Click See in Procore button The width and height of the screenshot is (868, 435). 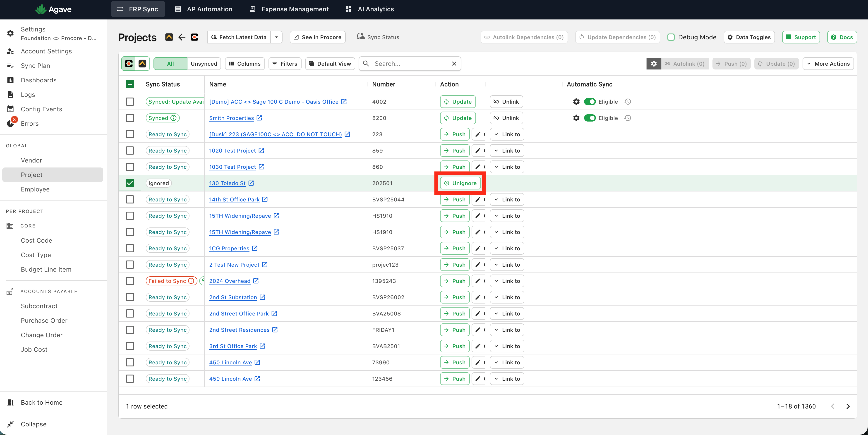[x=317, y=37]
